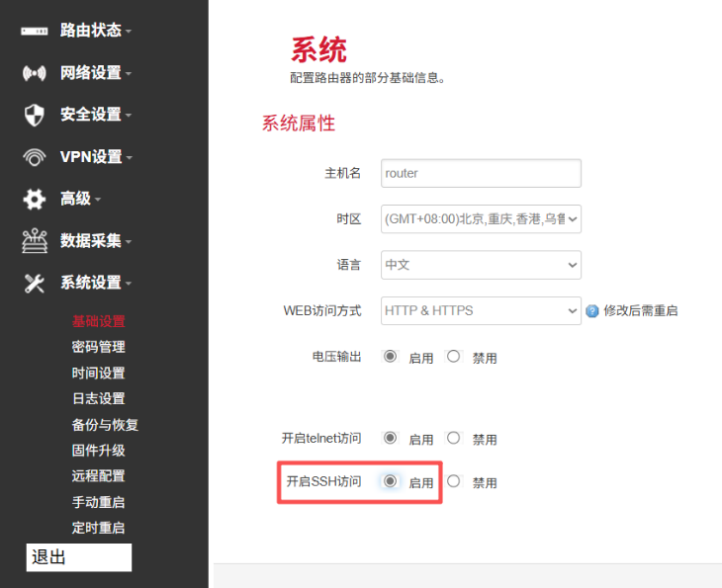722x588 pixels.
Task: Expand the 数据采集 menu
Action: coord(95,241)
